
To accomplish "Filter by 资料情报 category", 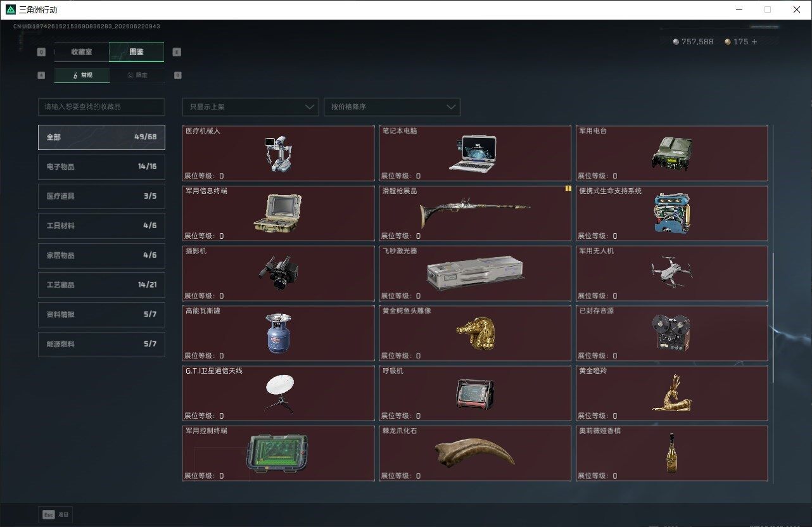I will coord(101,314).
